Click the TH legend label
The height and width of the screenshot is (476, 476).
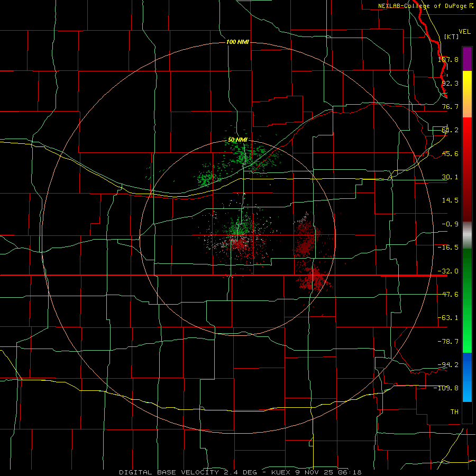point(454,411)
